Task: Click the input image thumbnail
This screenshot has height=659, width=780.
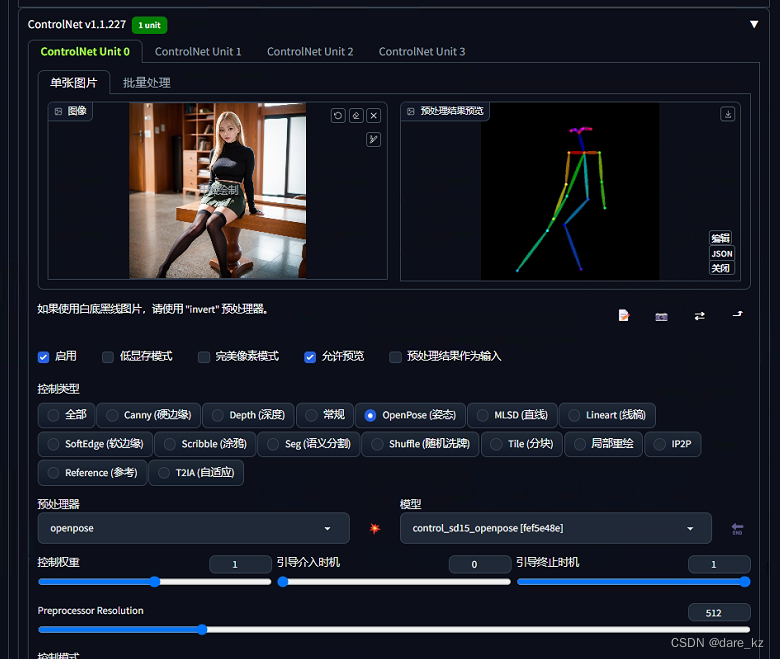Action: pyautogui.click(x=217, y=190)
